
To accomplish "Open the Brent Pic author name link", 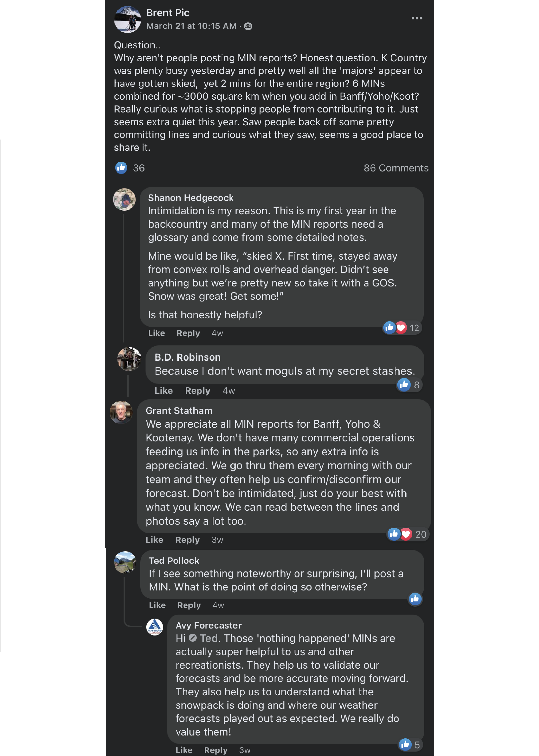I will [168, 13].
